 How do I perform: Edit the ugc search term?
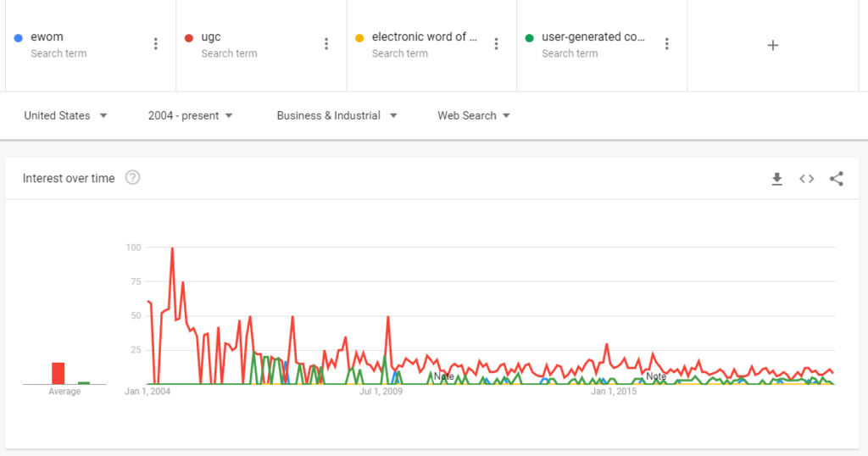(211, 37)
